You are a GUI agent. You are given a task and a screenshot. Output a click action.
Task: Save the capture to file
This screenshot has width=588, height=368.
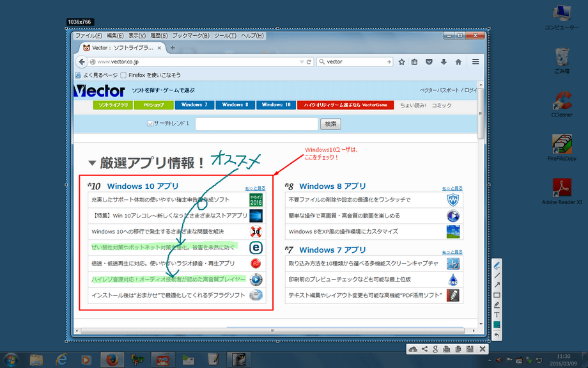470,349
